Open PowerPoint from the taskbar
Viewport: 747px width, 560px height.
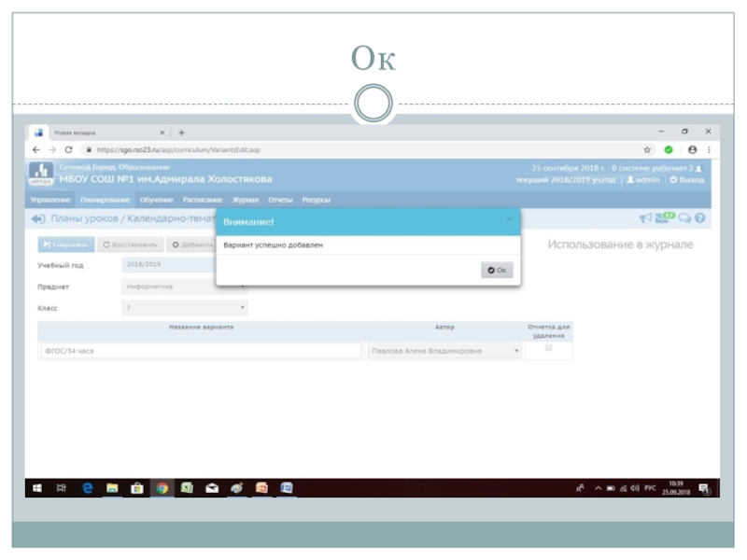pyautogui.click(x=261, y=488)
